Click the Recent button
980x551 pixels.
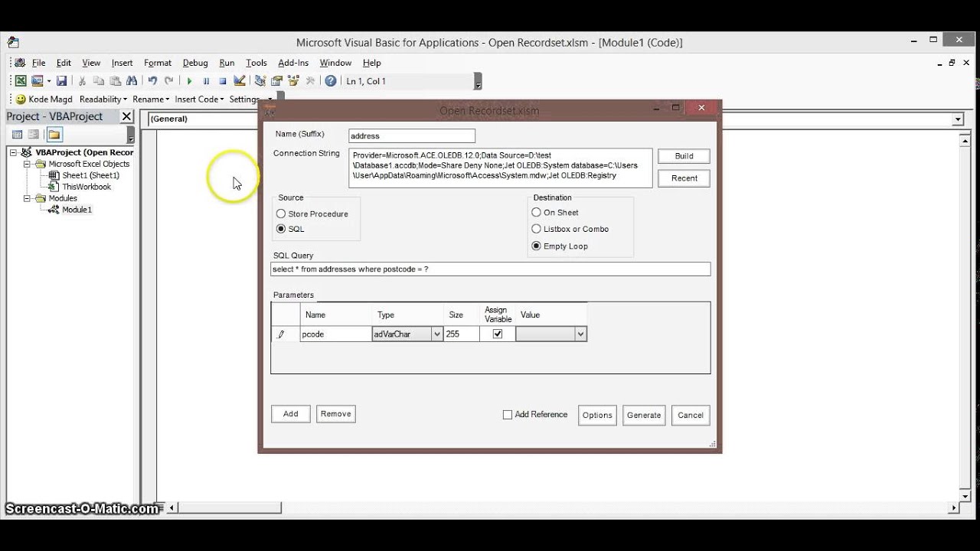click(x=684, y=178)
